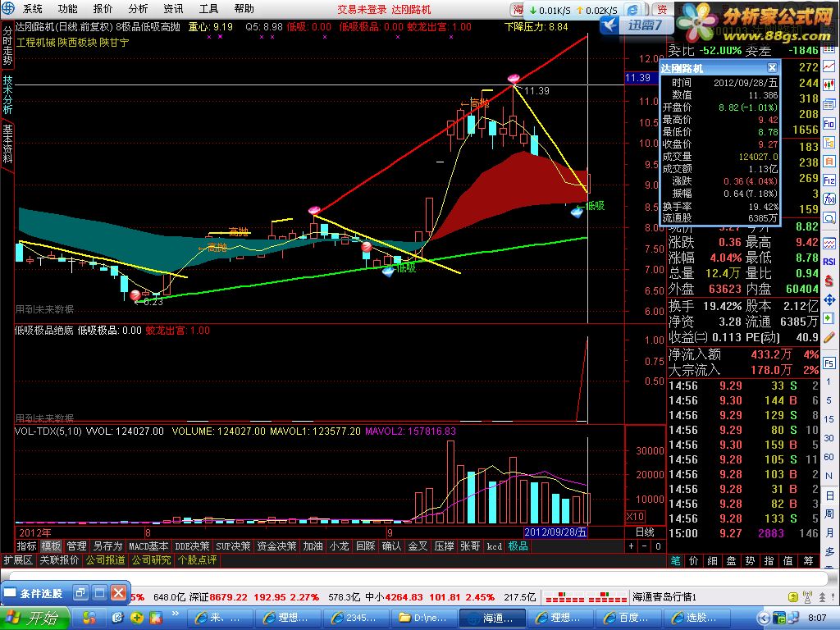Image resolution: width=840 pixels, height=630 pixels.
Task: Switch to weekly 周 period
Action: pyautogui.click(x=829, y=514)
